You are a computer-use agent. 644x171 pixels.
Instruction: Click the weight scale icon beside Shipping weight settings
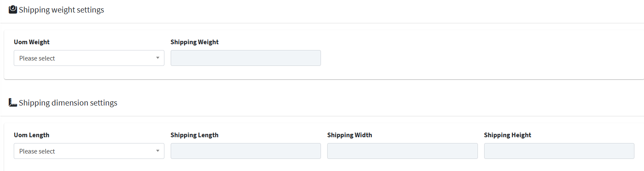(13, 10)
